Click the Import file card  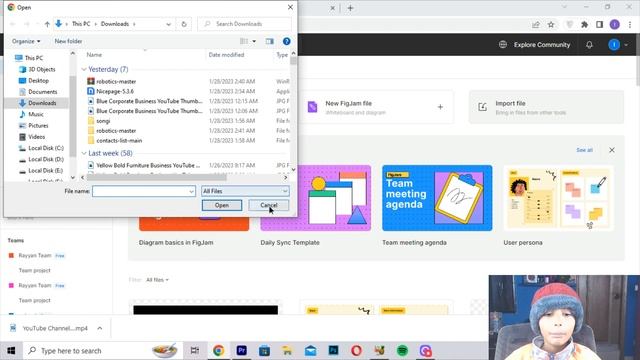tap(546, 107)
